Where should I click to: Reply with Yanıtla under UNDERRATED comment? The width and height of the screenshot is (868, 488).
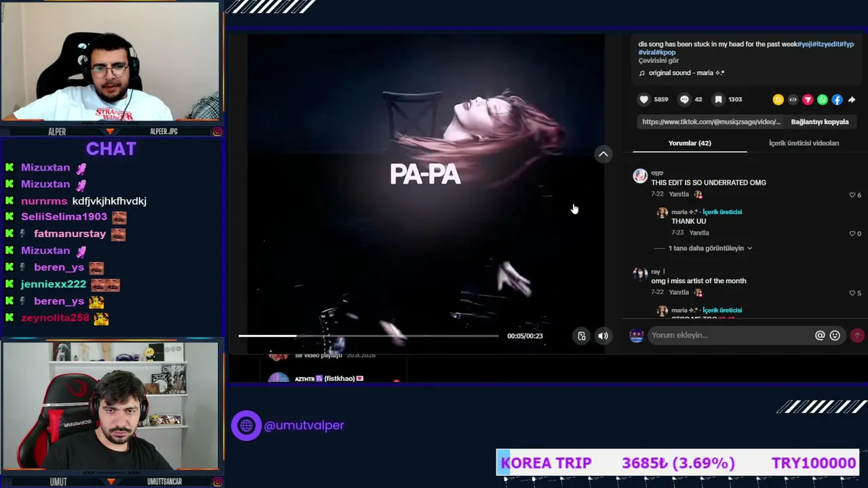pyautogui.click(x=679, y=195)
